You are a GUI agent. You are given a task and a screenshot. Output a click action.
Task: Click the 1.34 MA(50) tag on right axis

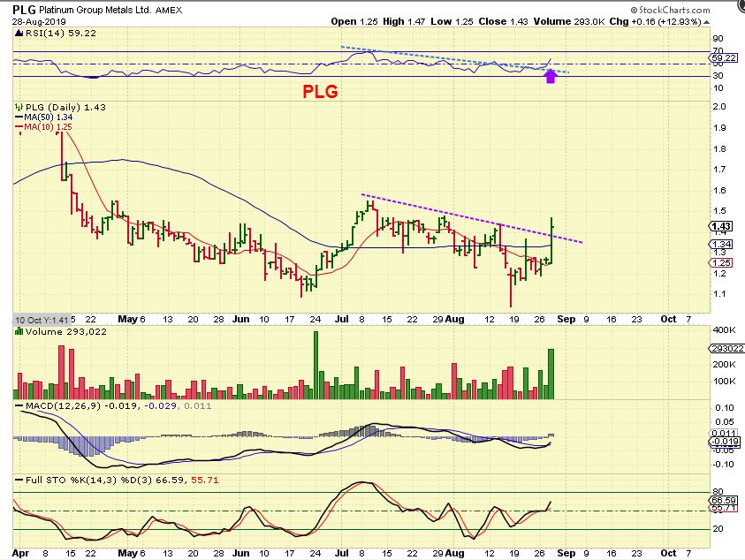[x=722, y=244]
